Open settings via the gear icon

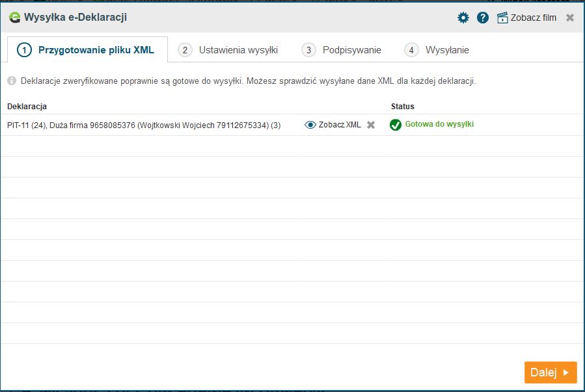click(463, 18)
